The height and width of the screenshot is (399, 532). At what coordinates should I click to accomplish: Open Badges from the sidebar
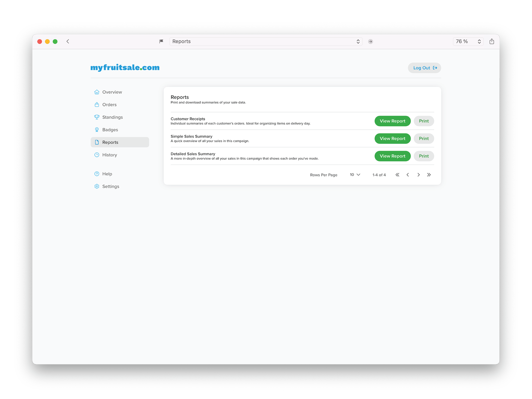point(120,130)
